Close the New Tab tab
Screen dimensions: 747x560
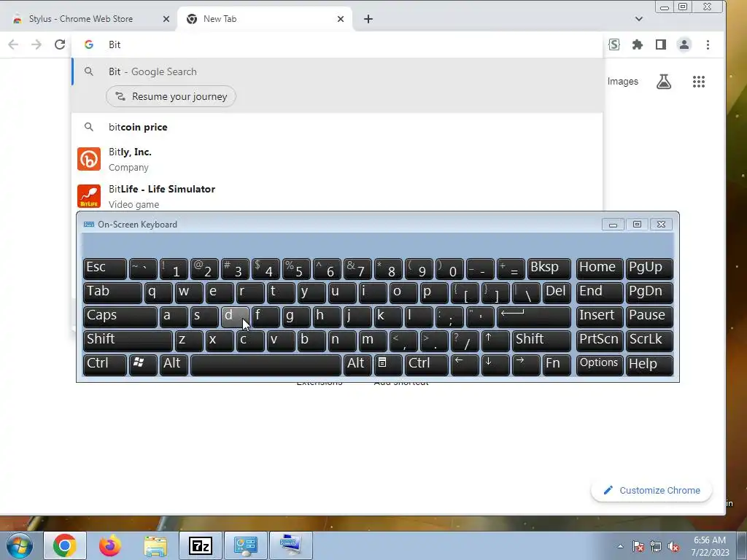341,19
